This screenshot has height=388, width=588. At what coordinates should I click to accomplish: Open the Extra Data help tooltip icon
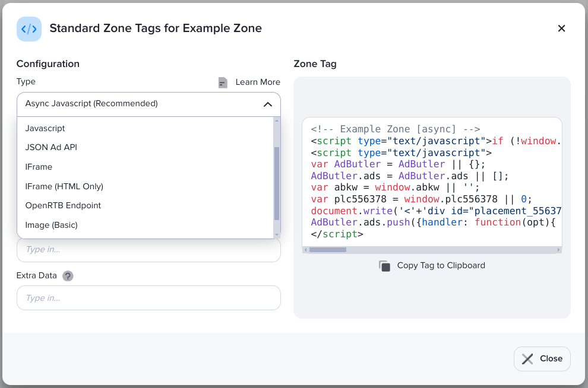(68, 276)
